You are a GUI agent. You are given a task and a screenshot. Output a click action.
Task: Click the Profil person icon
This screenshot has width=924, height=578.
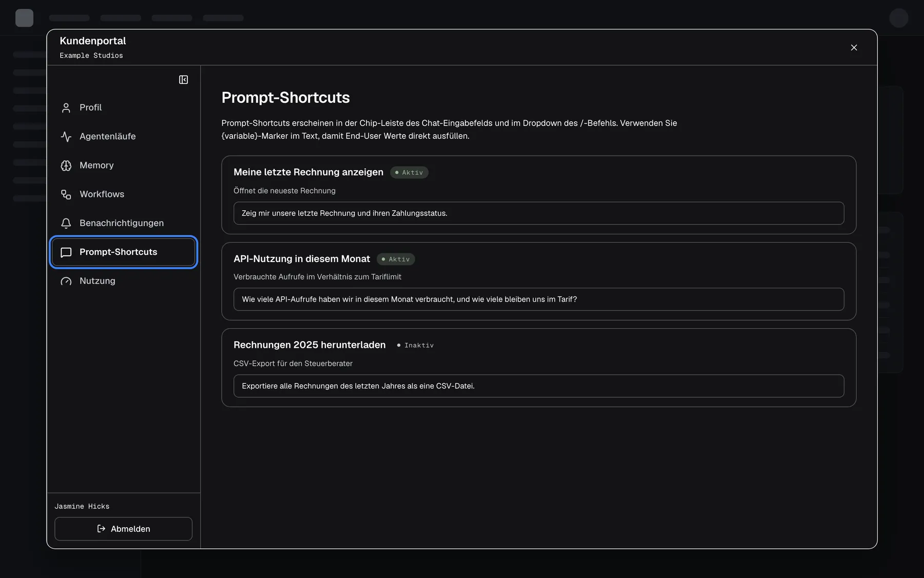click(66, 108)
